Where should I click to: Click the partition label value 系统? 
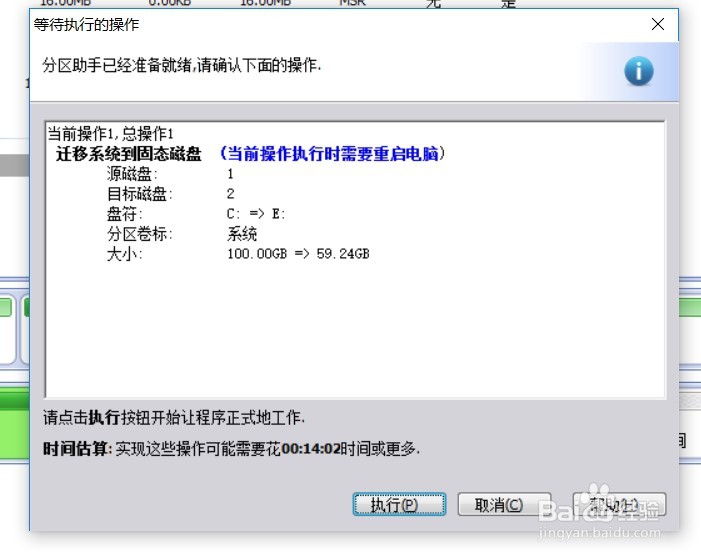pos(242,234)
